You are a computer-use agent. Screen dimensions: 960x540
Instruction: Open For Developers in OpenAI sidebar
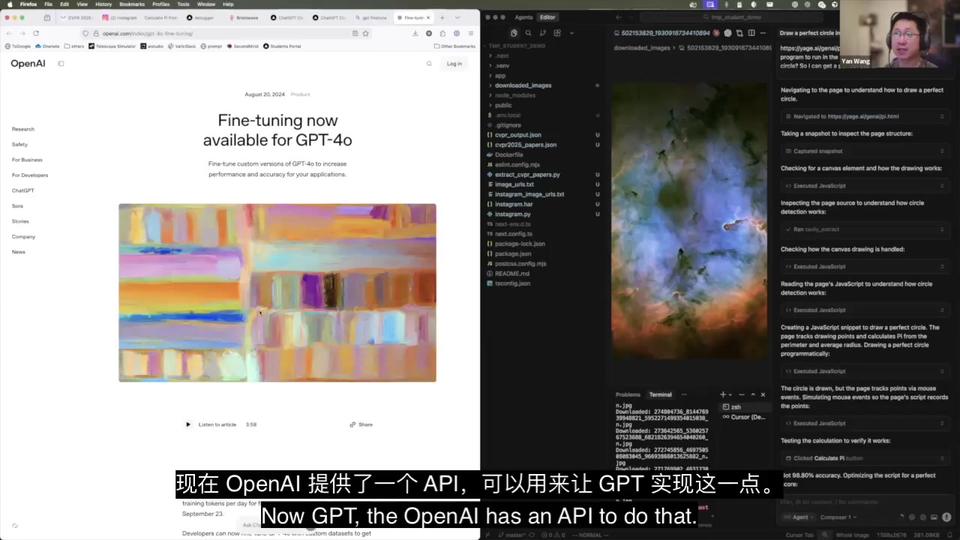pyautogui.click(x=29, y=175)
